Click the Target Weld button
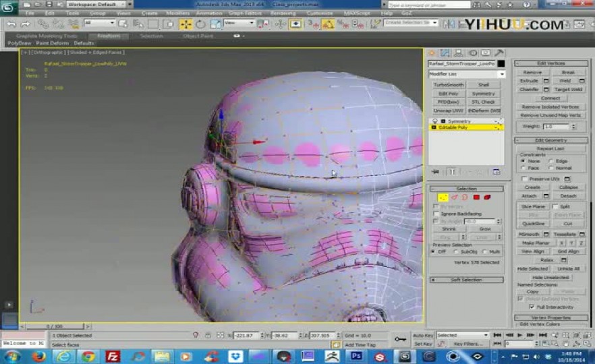 click(x=568, y=90)
